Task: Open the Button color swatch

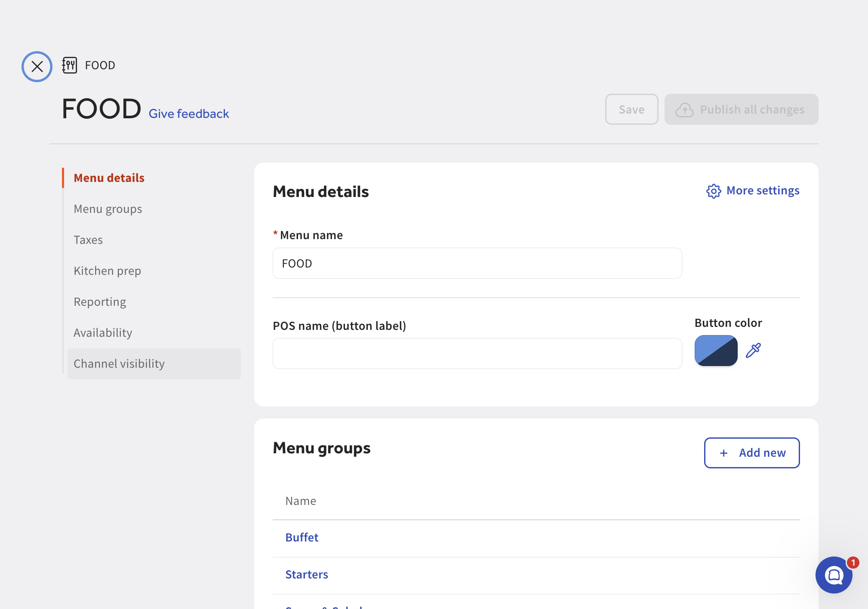Action: pos(716,351)
